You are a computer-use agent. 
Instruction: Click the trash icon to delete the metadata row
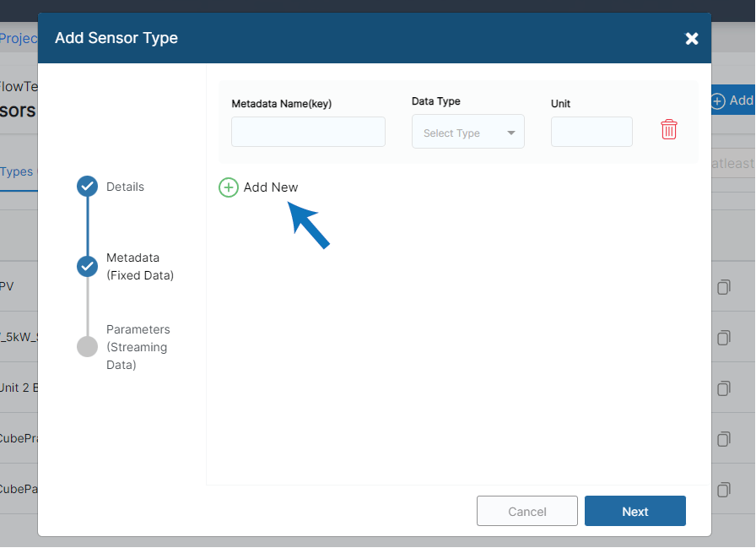coord(669,129)
